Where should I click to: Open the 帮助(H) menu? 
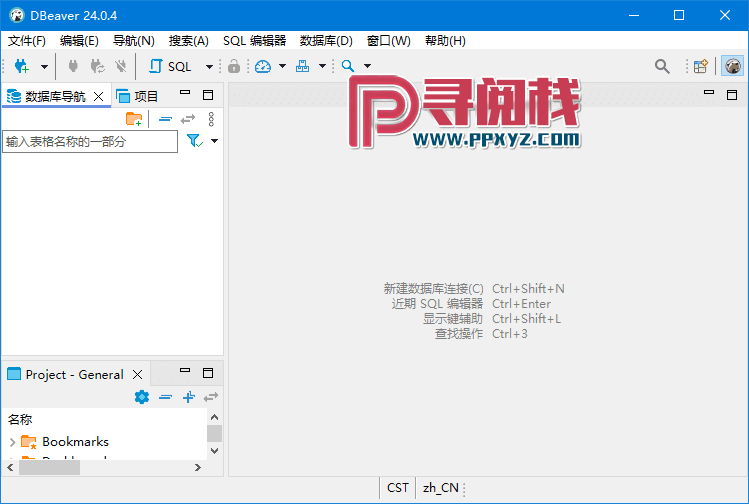point(445,41)
